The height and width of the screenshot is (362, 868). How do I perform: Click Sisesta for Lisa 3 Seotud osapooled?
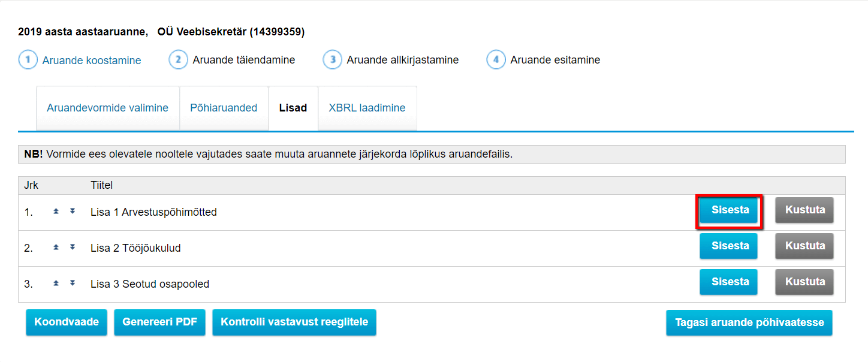729,282
